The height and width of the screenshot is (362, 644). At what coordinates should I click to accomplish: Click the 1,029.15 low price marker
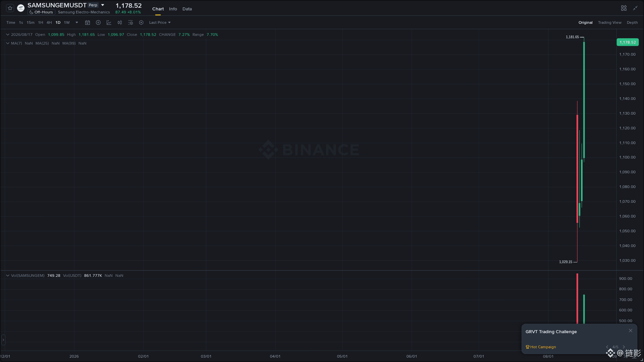coord(566,262)
